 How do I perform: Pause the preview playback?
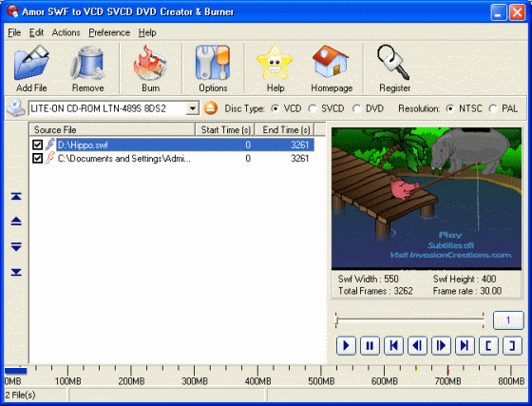370,345
